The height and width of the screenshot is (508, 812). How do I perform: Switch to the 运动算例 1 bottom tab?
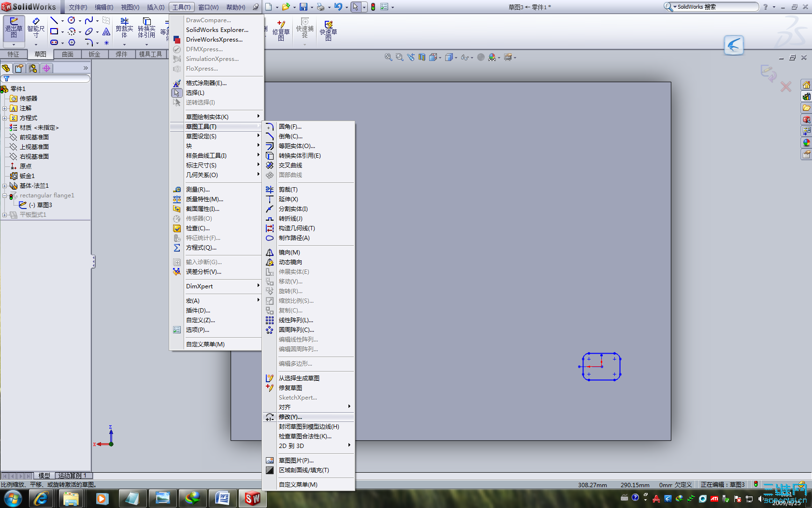[73, 476]
